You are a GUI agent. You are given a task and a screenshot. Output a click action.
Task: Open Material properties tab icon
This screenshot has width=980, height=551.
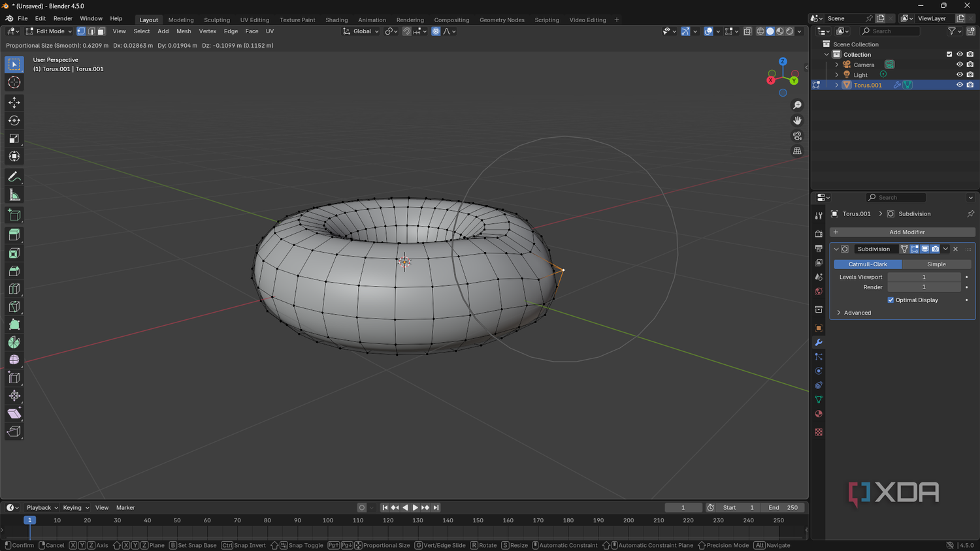819,414
